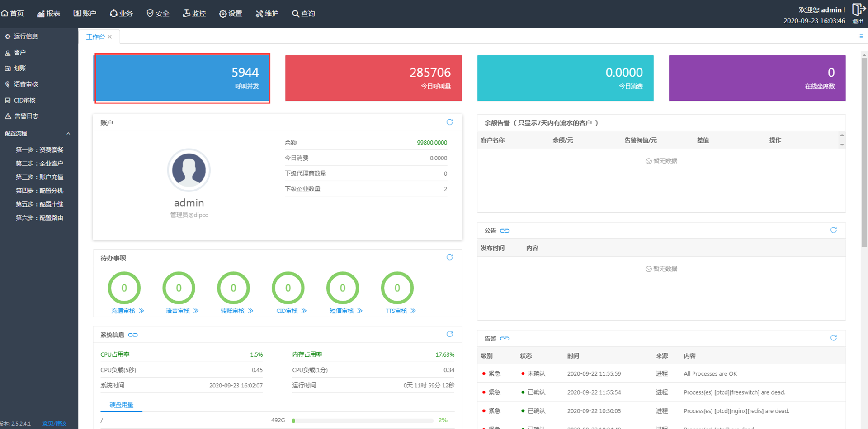The image size is (868, 429).
Task: Close the 工作台 tab
Action: coord(110,37)
